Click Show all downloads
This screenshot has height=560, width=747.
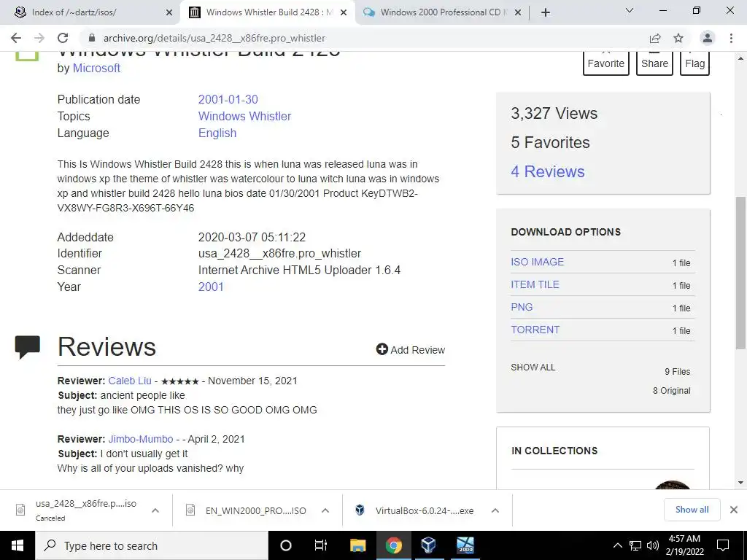tap(692, 510)
